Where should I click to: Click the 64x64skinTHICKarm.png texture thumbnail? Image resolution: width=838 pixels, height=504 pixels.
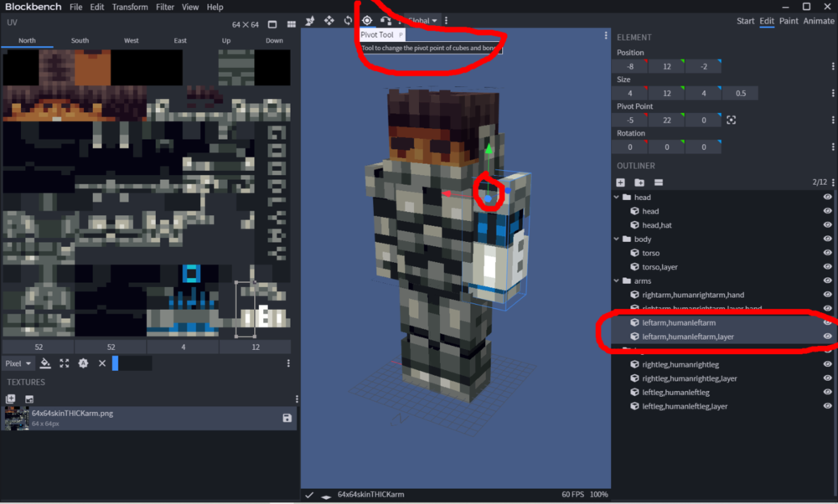coord(17,418)
